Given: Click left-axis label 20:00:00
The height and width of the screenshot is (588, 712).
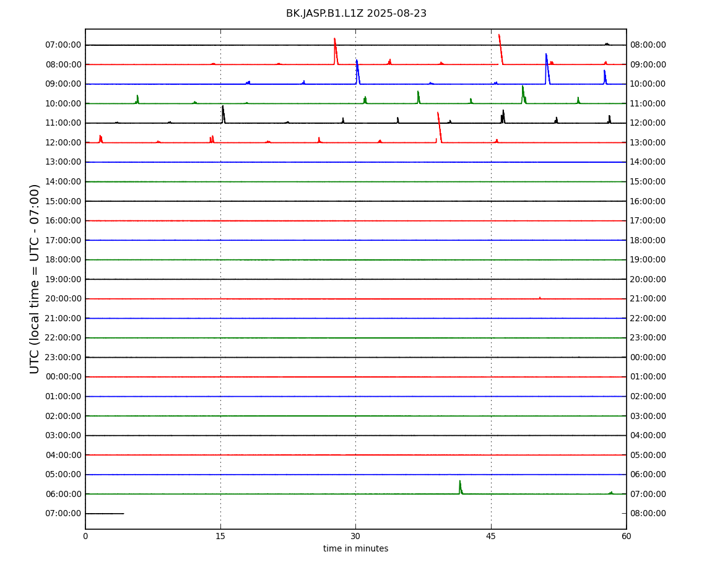Looking at the screenshot, I should [64, 299].
